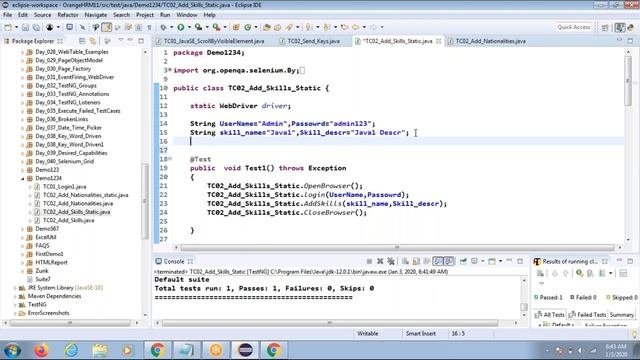Toggle Show Console When Standard Error Changes
This screenshot has width=640, height=360.
pos(449,261)
